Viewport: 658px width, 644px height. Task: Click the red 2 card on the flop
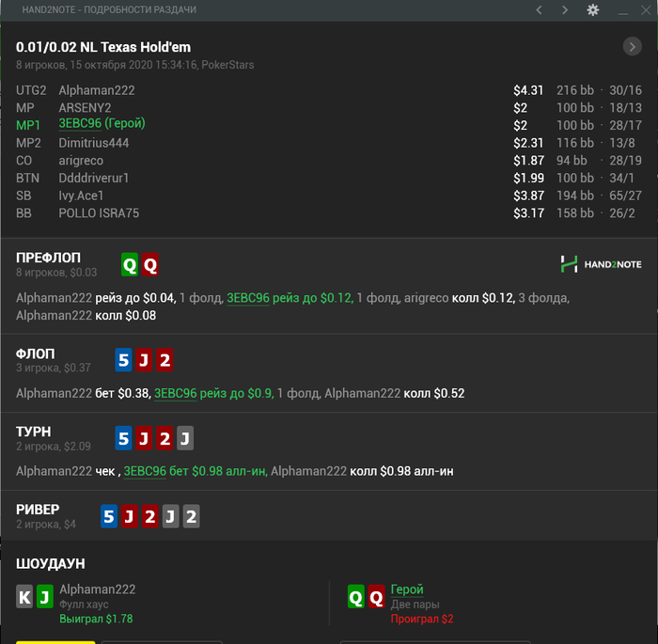tap(164, 360)
